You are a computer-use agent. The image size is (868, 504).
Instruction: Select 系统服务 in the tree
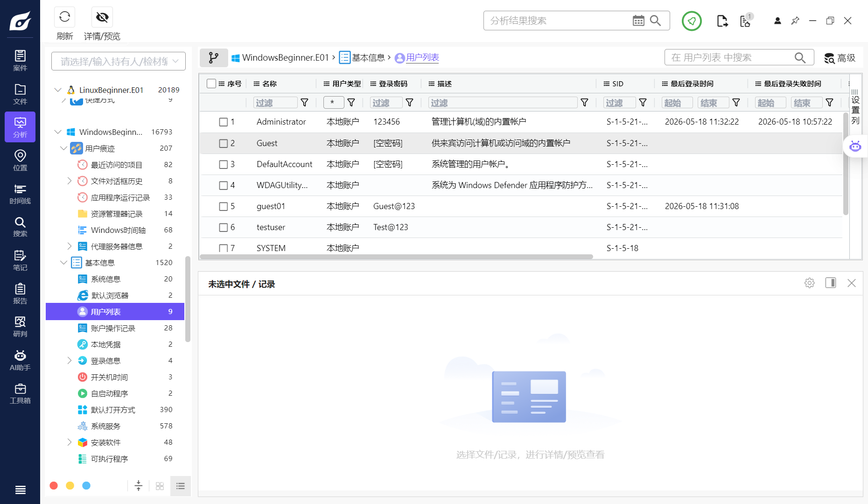(115, 426)
